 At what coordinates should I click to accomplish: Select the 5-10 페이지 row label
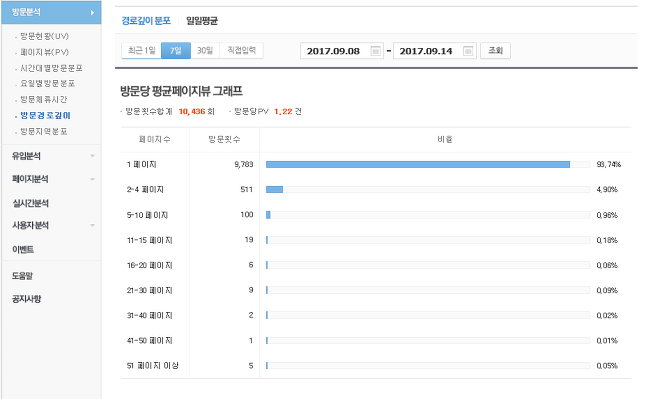[x=147, y=215]
